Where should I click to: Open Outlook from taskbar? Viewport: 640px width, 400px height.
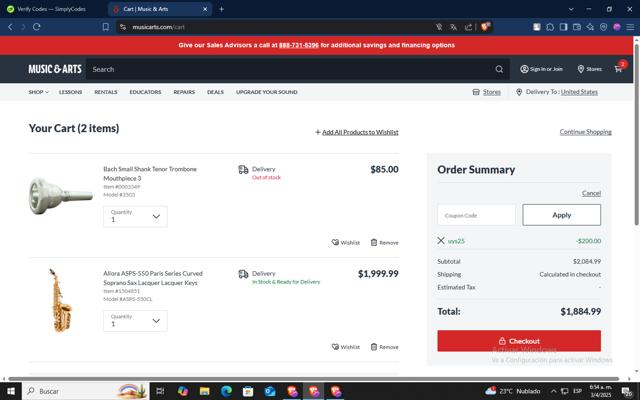(269, 391)
